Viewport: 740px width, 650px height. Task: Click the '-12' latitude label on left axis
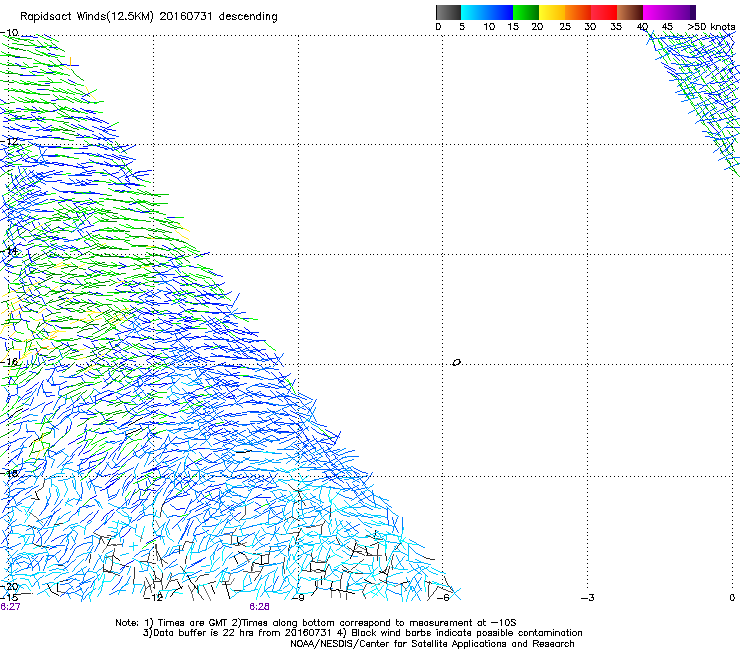9,141
